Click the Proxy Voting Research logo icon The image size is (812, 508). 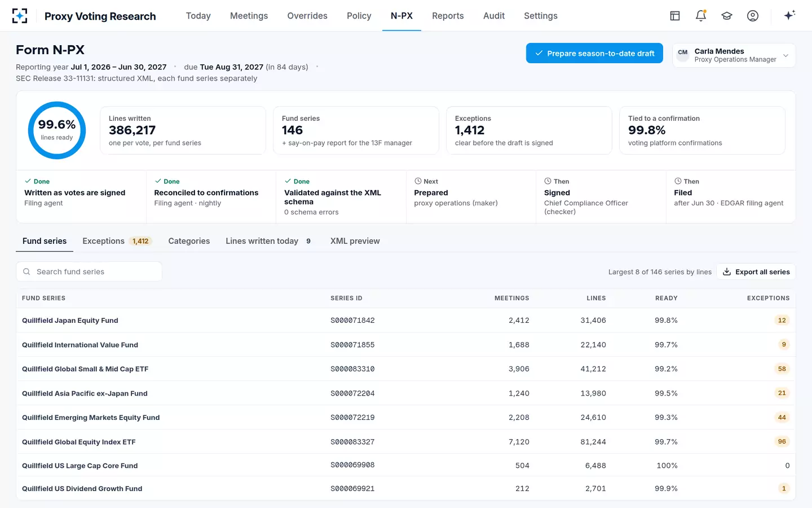coord(20,16)
